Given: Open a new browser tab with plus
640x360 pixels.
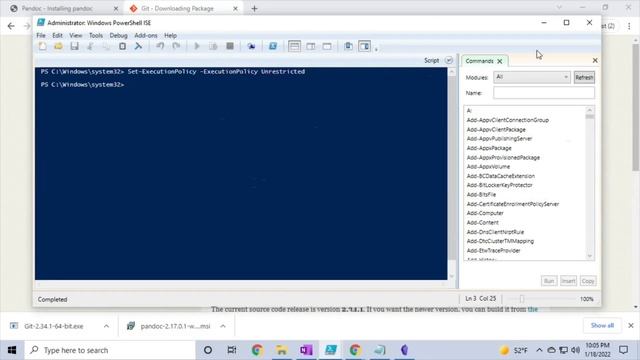Looking at the screenshot, I should click(x=254, y=8).
